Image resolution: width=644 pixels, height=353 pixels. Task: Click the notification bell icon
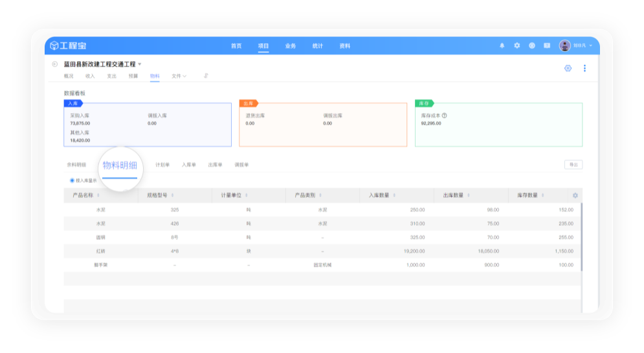[502, 46]
